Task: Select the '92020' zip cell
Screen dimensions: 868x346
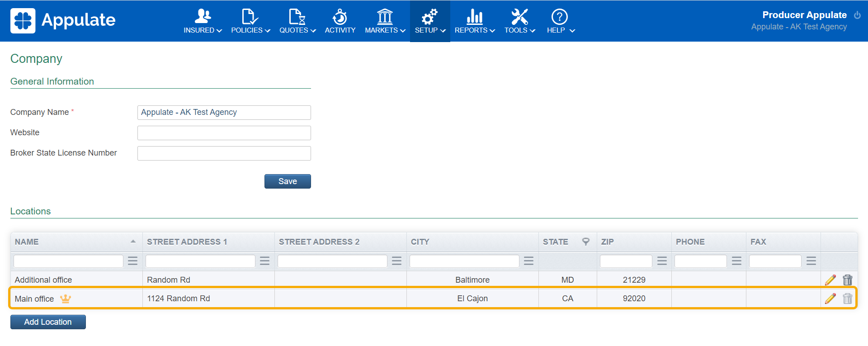Action: coord(634,299)
